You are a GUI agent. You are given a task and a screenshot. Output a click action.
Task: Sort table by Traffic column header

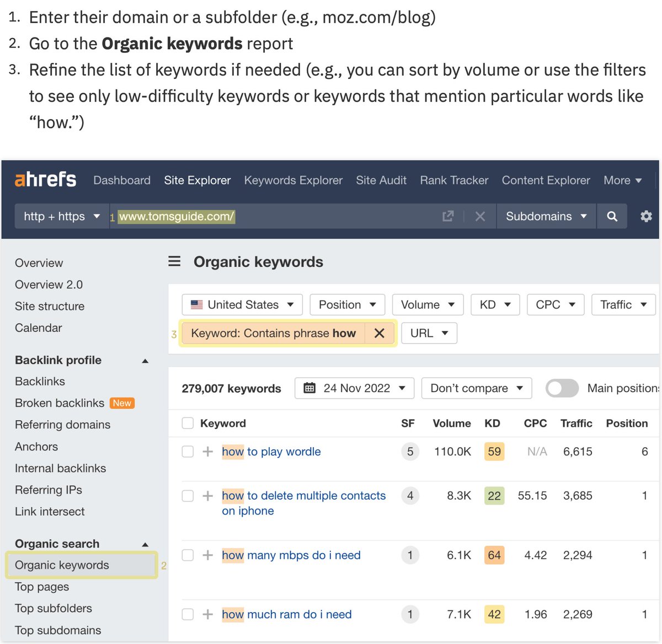click(576, 423)
